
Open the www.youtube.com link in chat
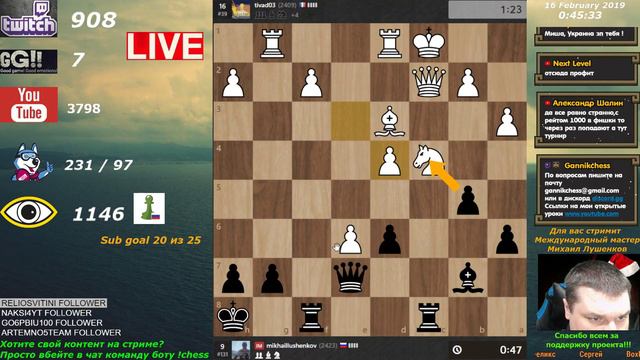591,214
